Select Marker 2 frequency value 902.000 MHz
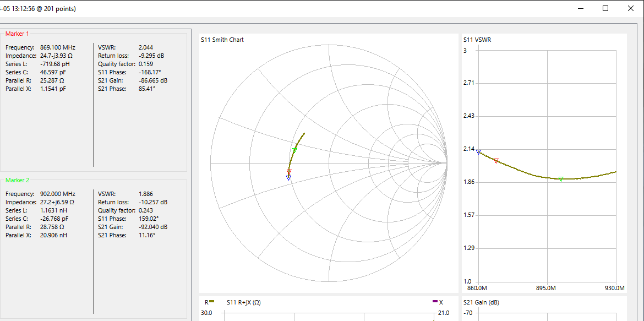The height and width of the screenshot is (321, 644). point(58,194)
